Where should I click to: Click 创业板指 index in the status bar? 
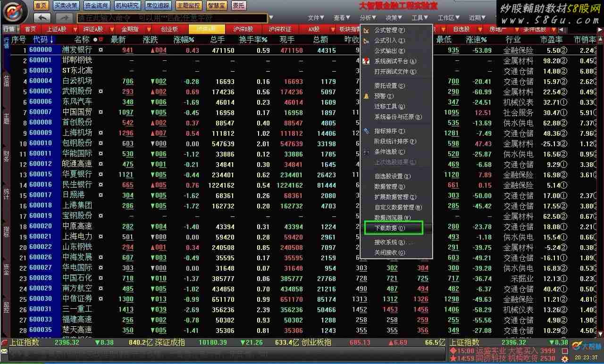(316, 342)
